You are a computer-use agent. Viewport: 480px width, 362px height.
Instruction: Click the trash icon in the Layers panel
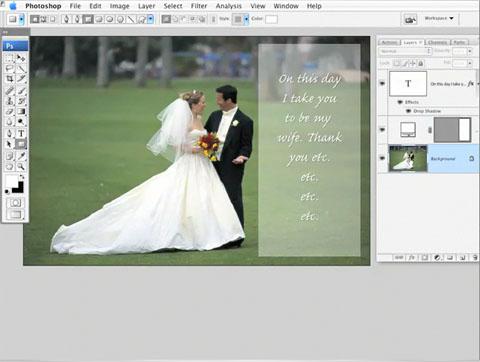(x=475, y=257)
